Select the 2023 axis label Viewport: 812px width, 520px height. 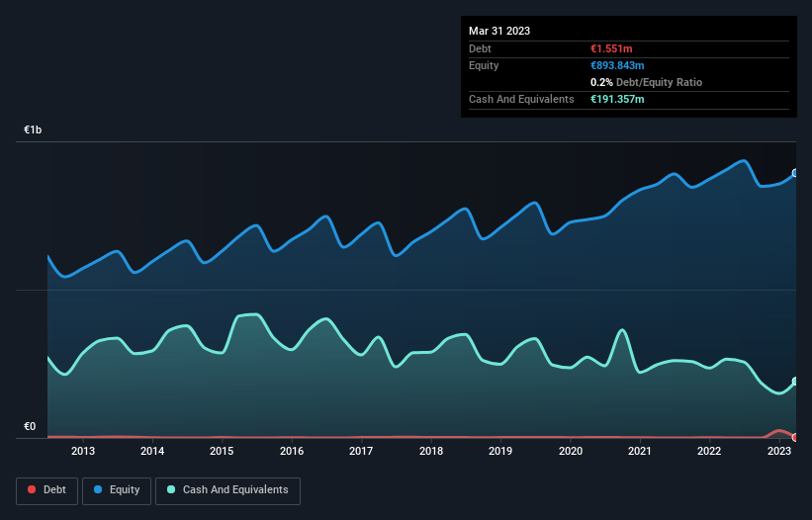coord(778,451)
